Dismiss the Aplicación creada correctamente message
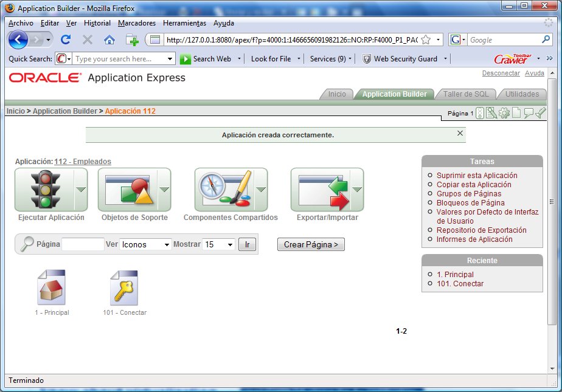This screenshot has height=392, width=562. (460, 133)
